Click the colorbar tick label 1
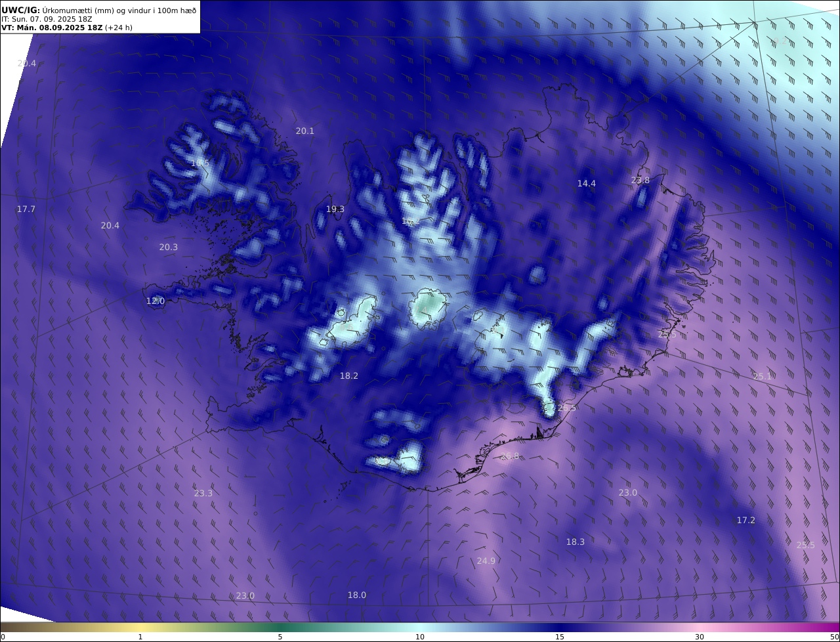The image size is (840, 642). point(140,637)
